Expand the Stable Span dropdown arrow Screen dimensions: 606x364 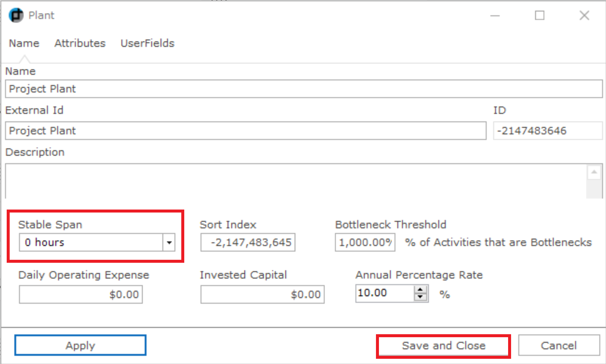click(169, 243)
